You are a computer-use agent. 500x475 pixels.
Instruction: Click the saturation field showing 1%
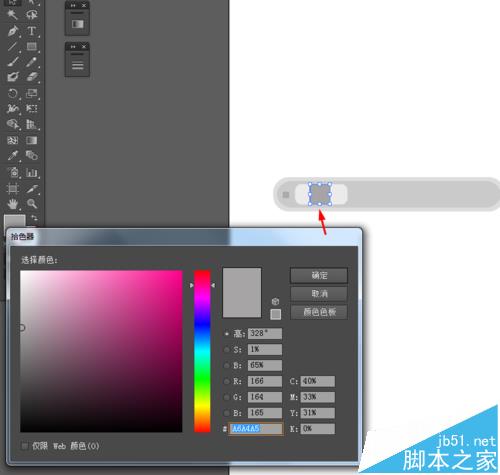click(265, 349)
